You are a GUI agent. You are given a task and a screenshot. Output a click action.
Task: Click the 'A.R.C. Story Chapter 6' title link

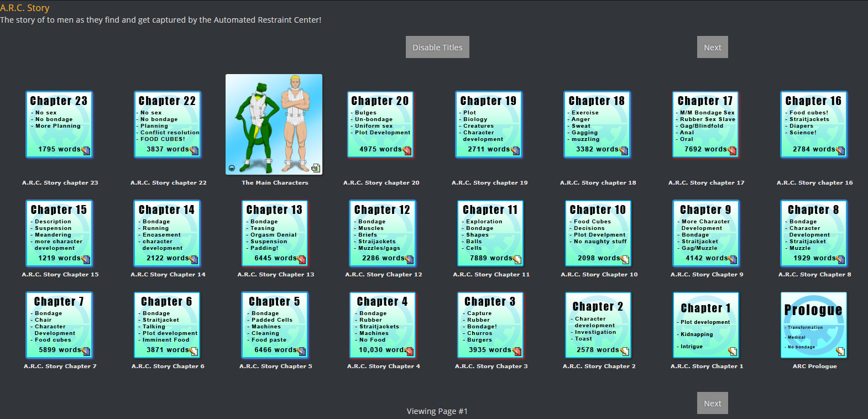click(x=168, y=366)
